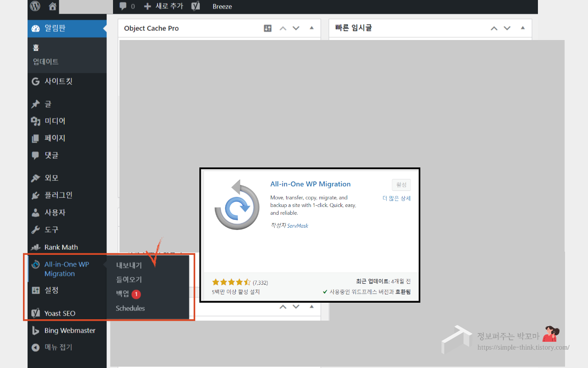The width and height of the screenshot is (588, 368).
Task: Open the Rank Math menu label
Action: pos(61,247)
